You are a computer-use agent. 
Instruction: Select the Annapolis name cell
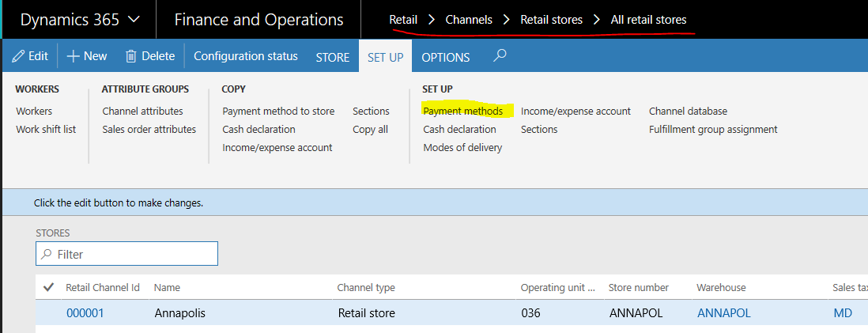pos(180,313)
